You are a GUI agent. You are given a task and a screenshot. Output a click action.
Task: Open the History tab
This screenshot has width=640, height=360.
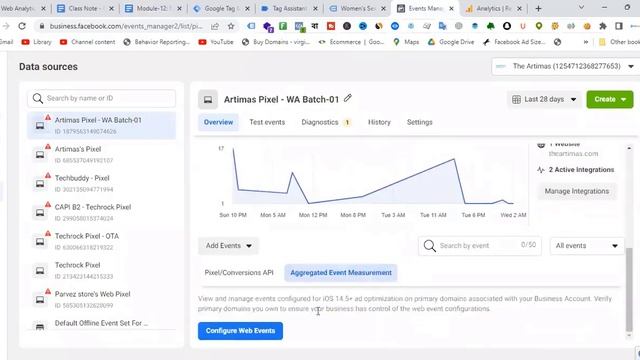(379, 122)
